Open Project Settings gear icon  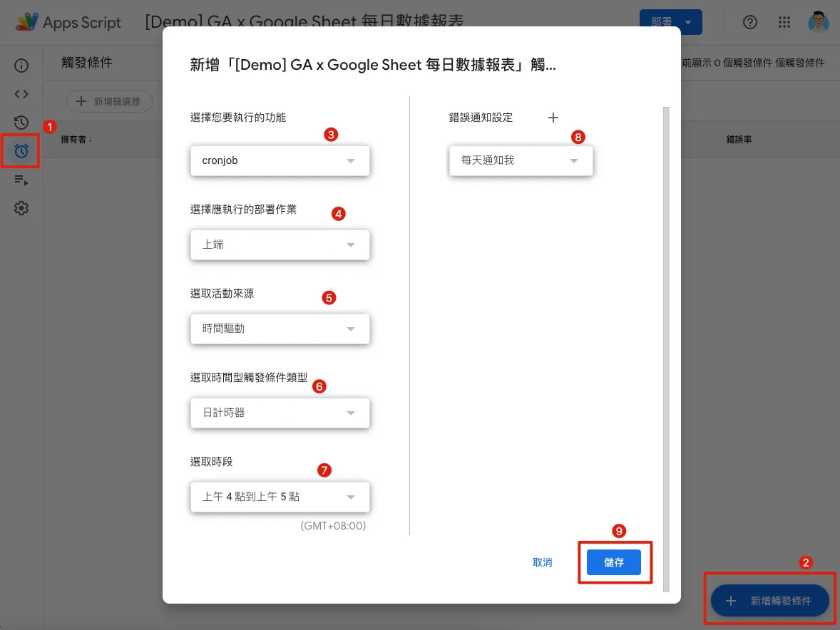(21, 208)
